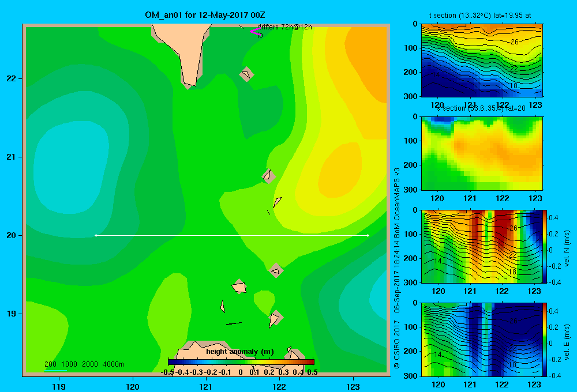Click the magenta drifter track marker
Viewport: 577px width, 392px height.
[254, 31]
